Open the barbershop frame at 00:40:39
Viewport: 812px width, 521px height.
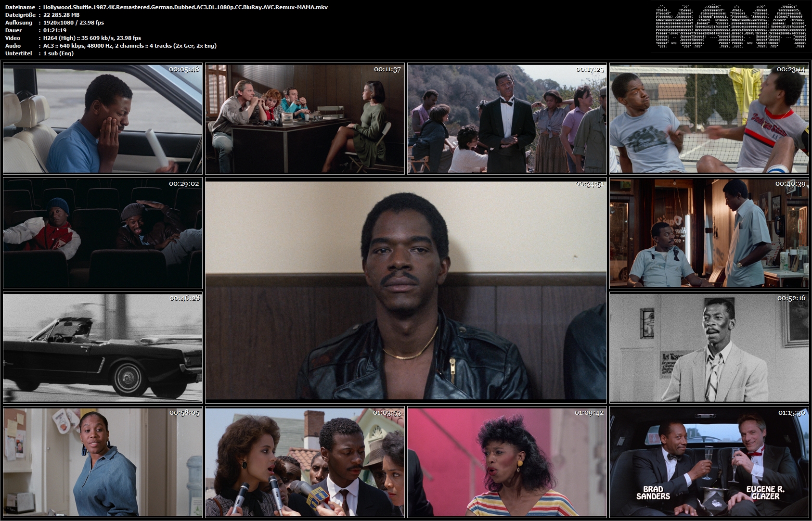point(709,233)
